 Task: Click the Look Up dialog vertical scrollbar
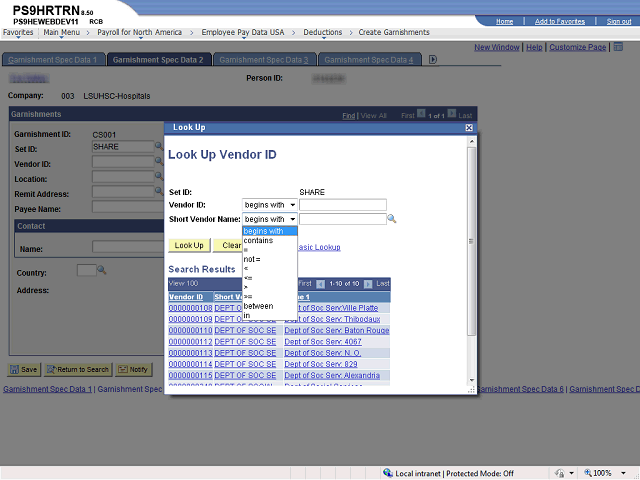click(x=472, y=260)
